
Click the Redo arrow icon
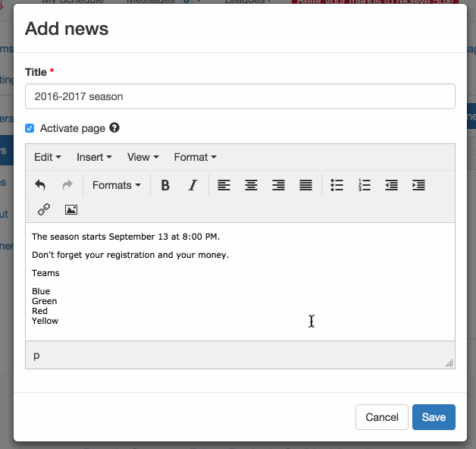[x=67, y=185]
